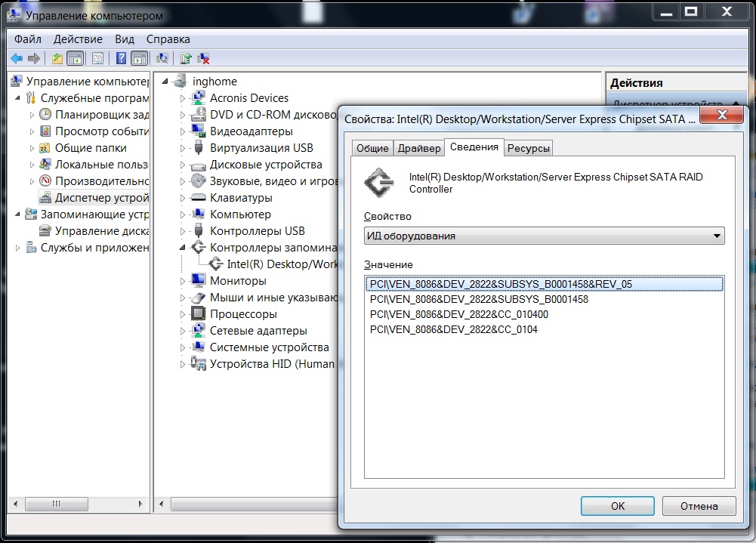Click the Up one level folder icon
Image resolution: width=756 pixels, height=543 pixels.
(x=57, y=59)
